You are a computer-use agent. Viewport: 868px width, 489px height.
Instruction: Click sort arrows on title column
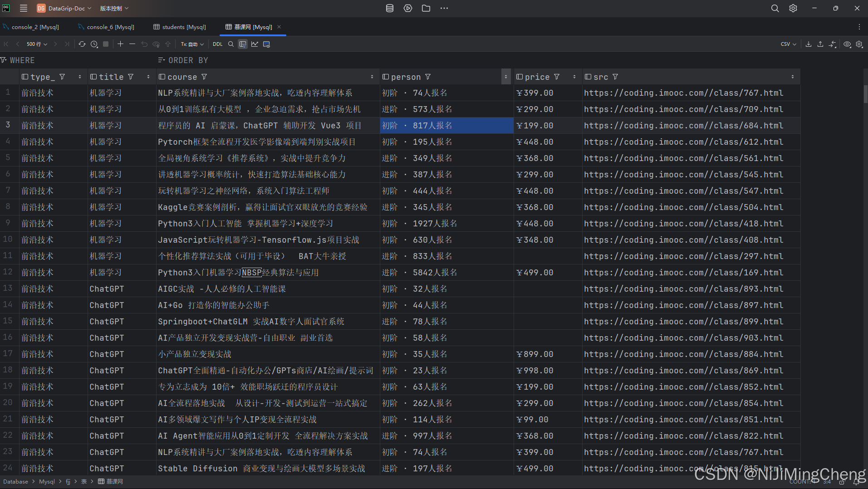point(148,77)
